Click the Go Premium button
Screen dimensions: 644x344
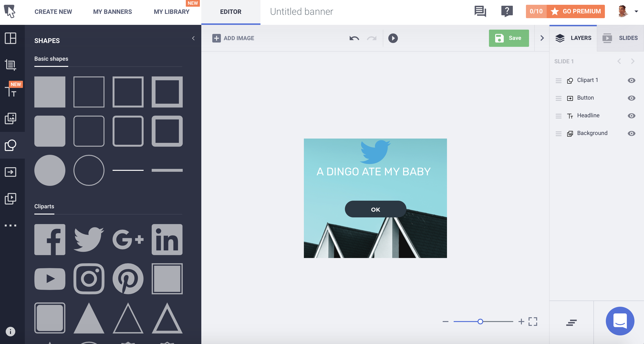coord(576,11)
